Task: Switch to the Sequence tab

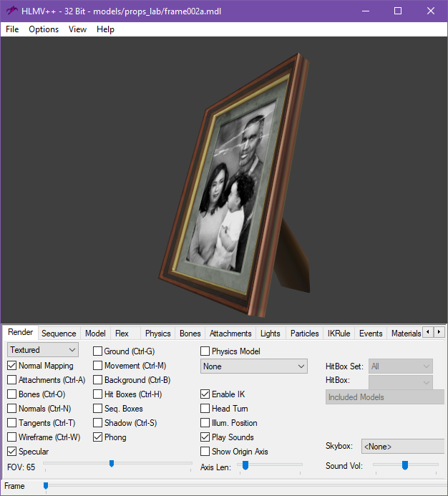Action: [59, 334]
